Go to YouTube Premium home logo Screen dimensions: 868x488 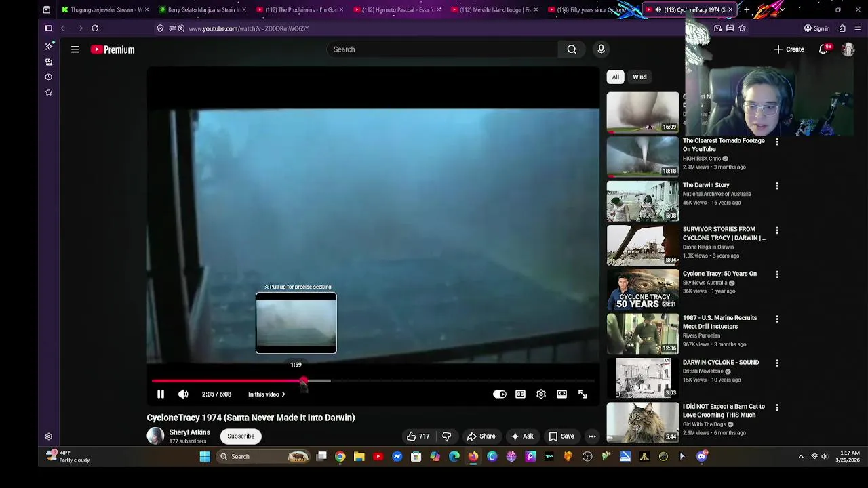click(113, 49)
